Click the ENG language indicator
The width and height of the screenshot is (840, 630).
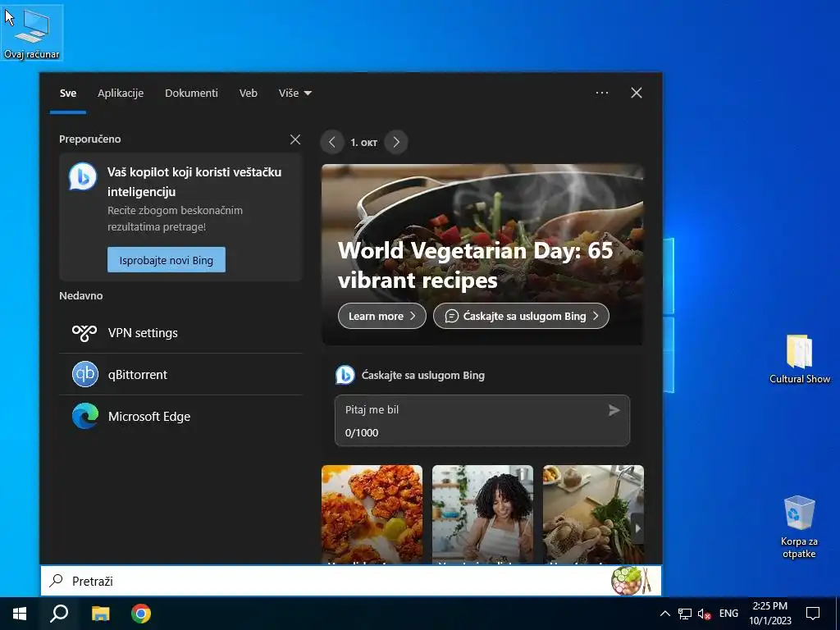click(x=728, y=614)
